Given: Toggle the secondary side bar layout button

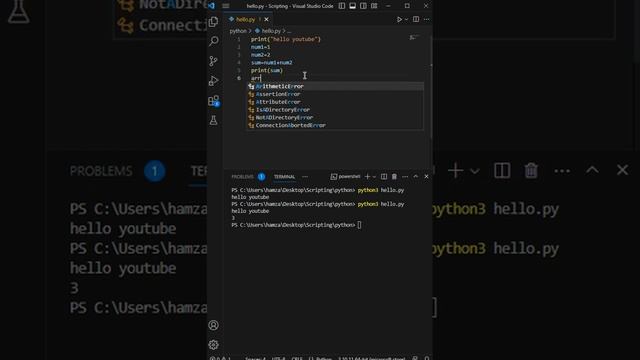Looking at the screenshot, I should click(x=363, y=6).
